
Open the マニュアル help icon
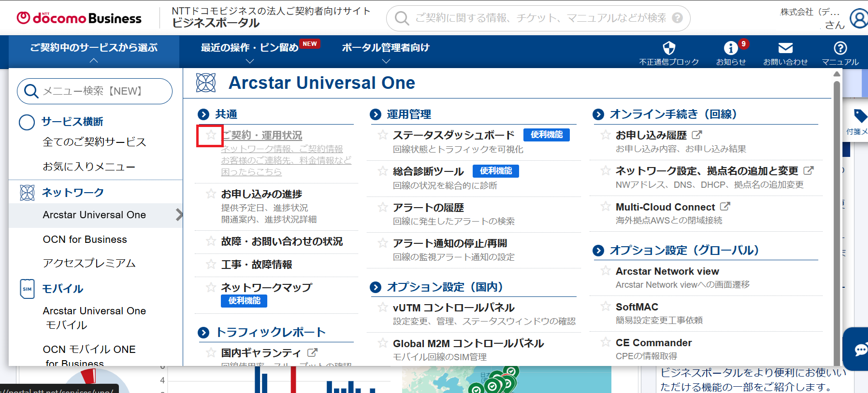(840, 48)
